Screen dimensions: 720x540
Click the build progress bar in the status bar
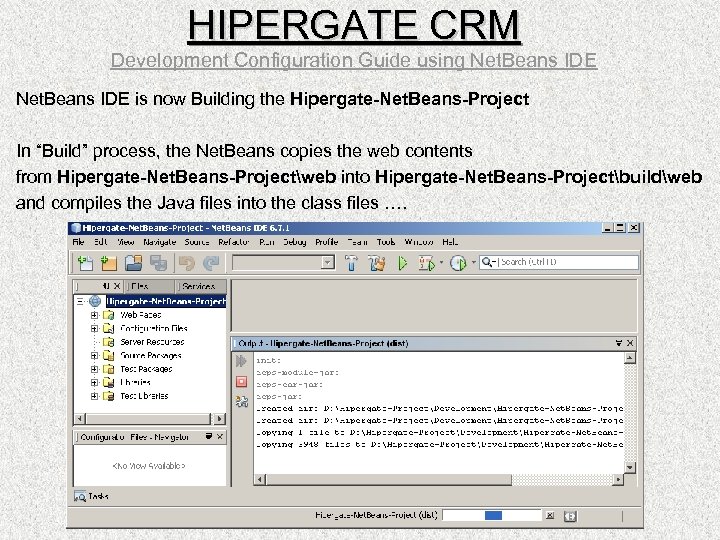coord(492,516)
